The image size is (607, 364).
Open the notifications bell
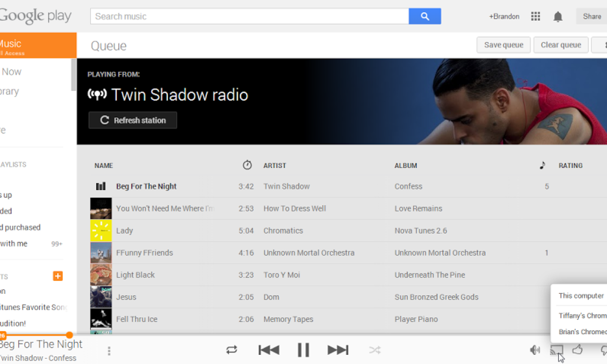558,17
